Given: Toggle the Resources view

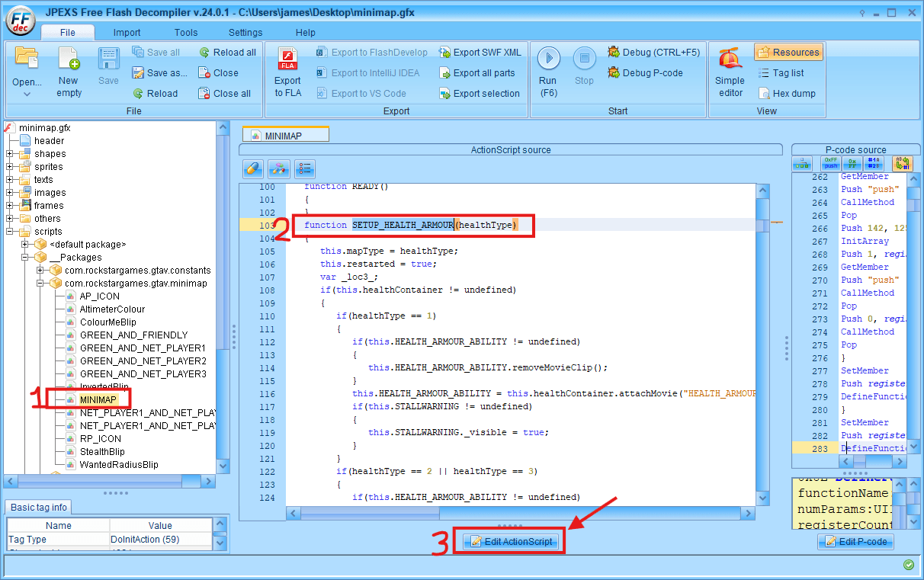Looking at the screenshot, I should (788, 53).
